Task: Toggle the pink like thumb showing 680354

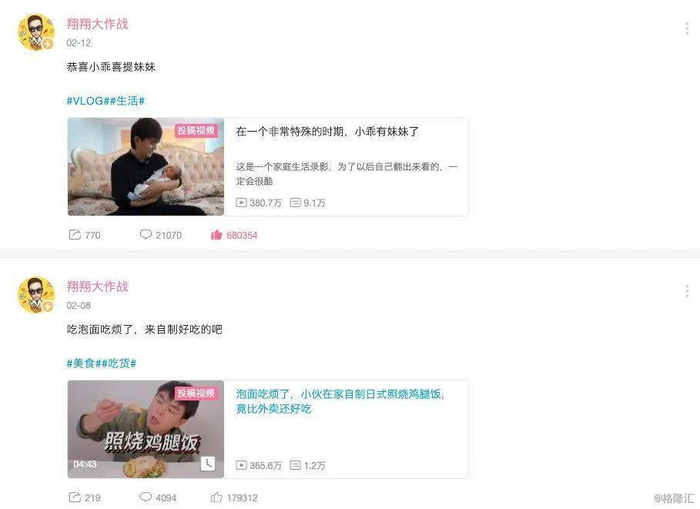Action: (x=217, y=235)
